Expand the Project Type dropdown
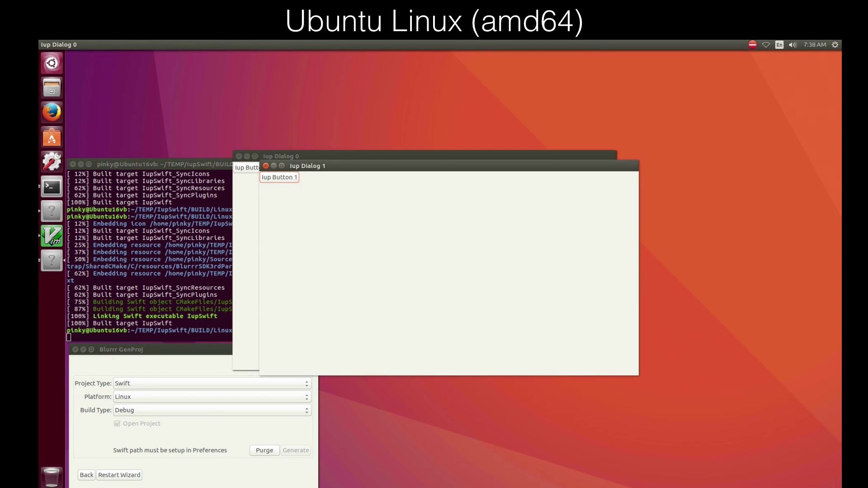This screenshot has width=868, height=488. [212, 383]
